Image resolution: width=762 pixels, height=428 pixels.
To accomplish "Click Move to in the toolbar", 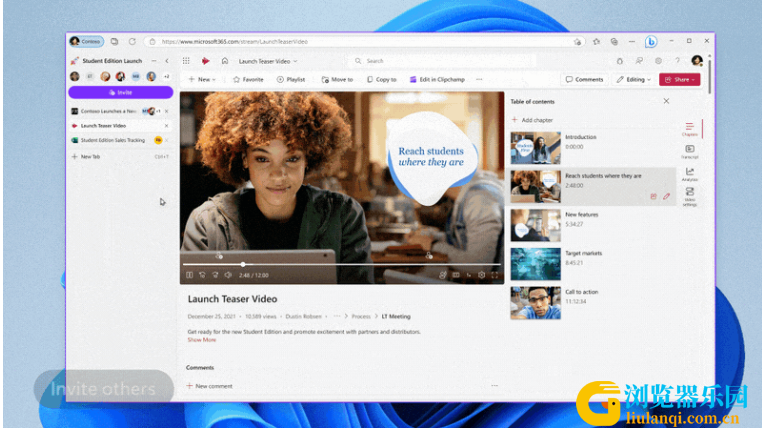I will [x=337, y=79].
